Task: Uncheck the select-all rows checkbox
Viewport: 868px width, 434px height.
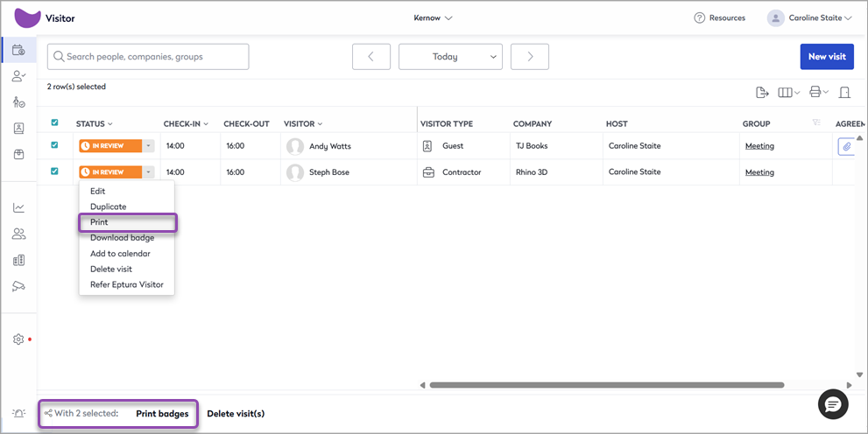Action: (54, 122)
